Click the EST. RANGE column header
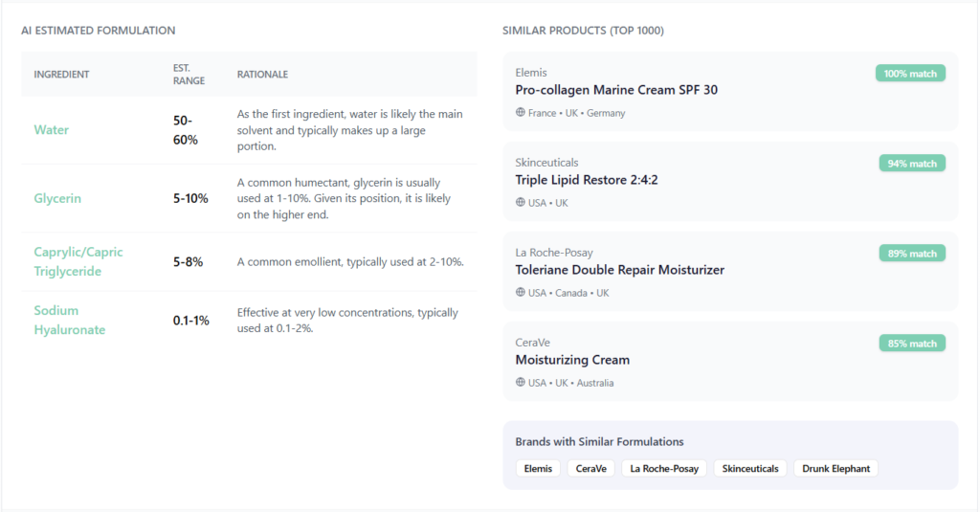The image size is (980, 512). [189, 75]
